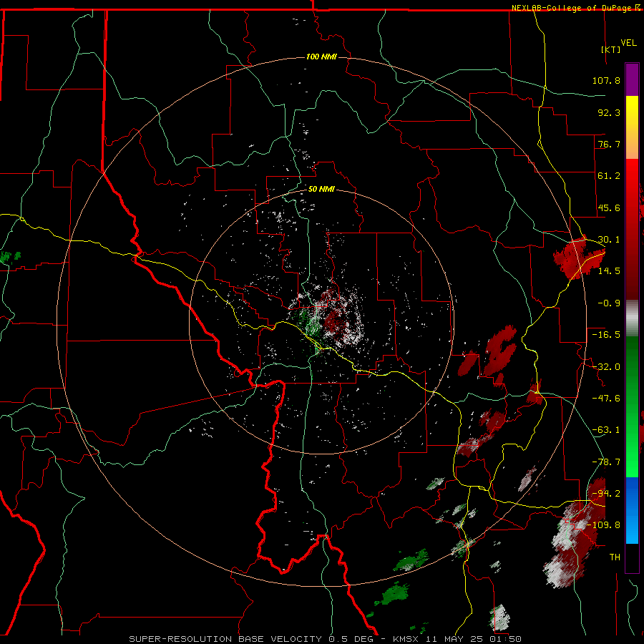
Task: Select the 61.2 velocity scale value
Action: click(x=609, y=176)
